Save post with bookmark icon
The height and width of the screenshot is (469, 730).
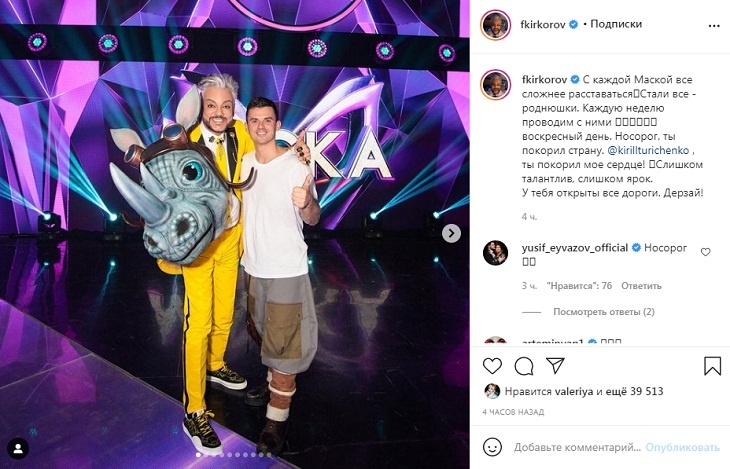click(x=712, y=366)
